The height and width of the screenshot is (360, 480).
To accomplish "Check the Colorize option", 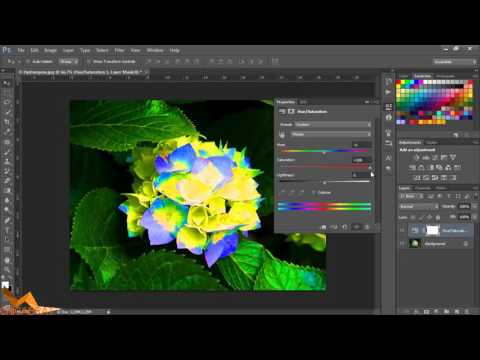I will coord(314,193).
